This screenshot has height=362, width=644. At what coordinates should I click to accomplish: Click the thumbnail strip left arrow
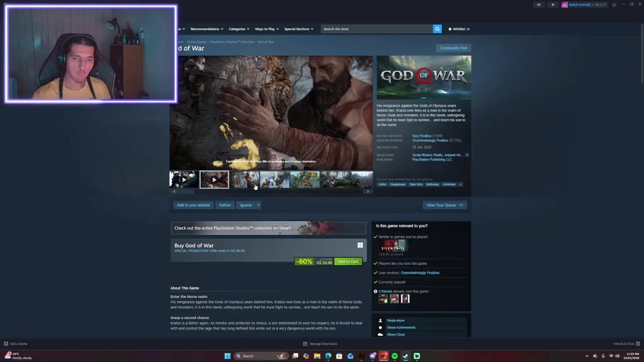tap(174, 192)
